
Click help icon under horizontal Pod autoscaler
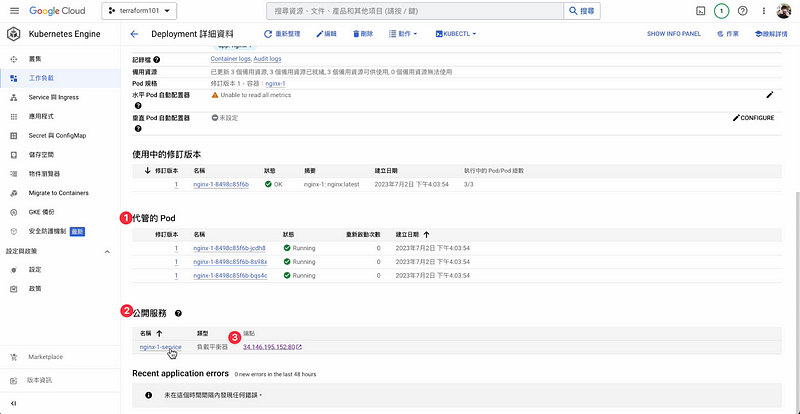(138, 106)
